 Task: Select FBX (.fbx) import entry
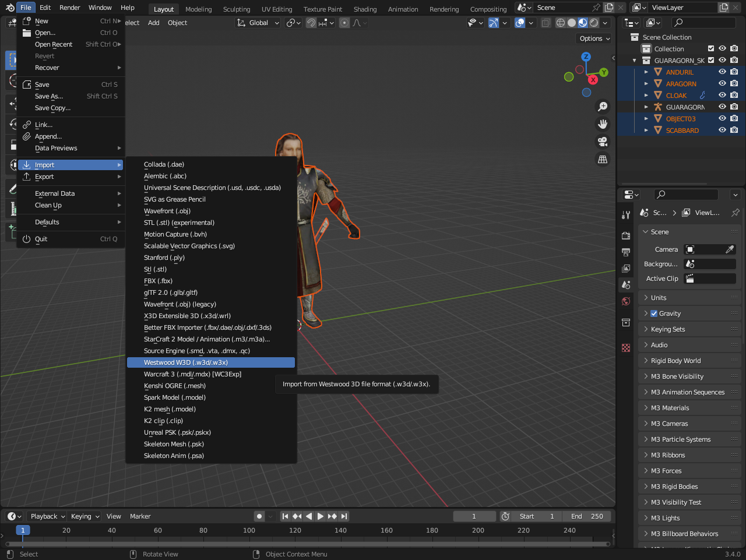tap(158, 281)
